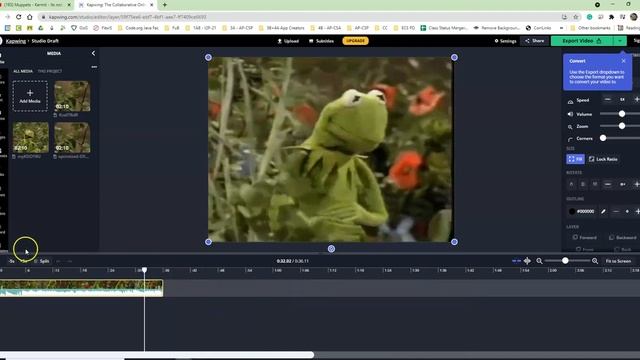This screenshot has width=640, height=360.
Task: Open a new browser tab with plus
Action: pos(164,5)
